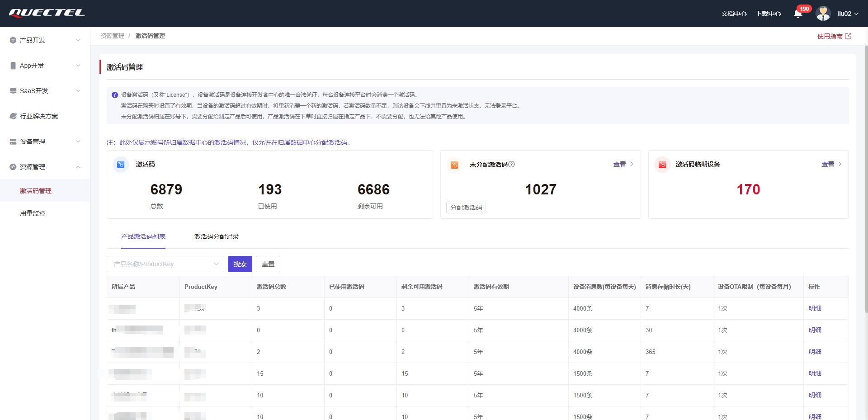Image resolution: width=868 pixels, height=420 pixels.
Task: Click the 行业解决方案 sidebar icon
Action: tap(13, 116)
